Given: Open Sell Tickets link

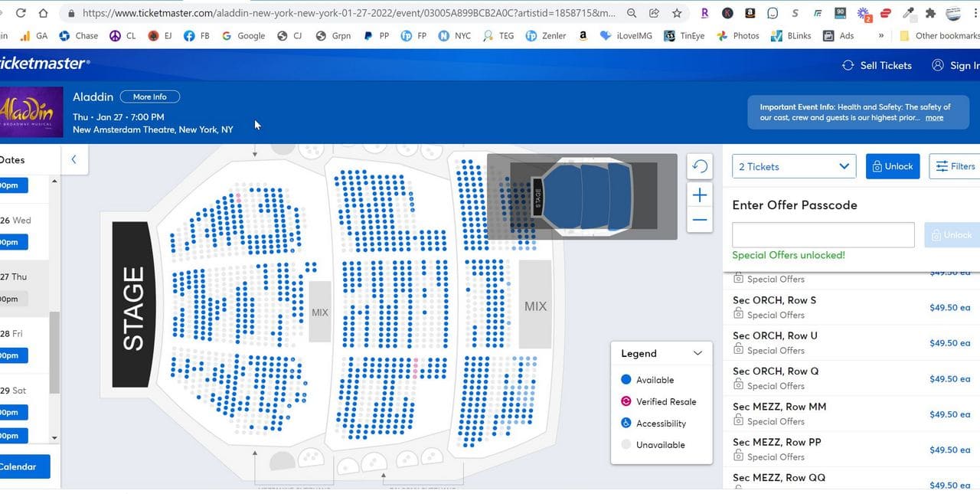Looking at the screenshot, I should [877, 66].
